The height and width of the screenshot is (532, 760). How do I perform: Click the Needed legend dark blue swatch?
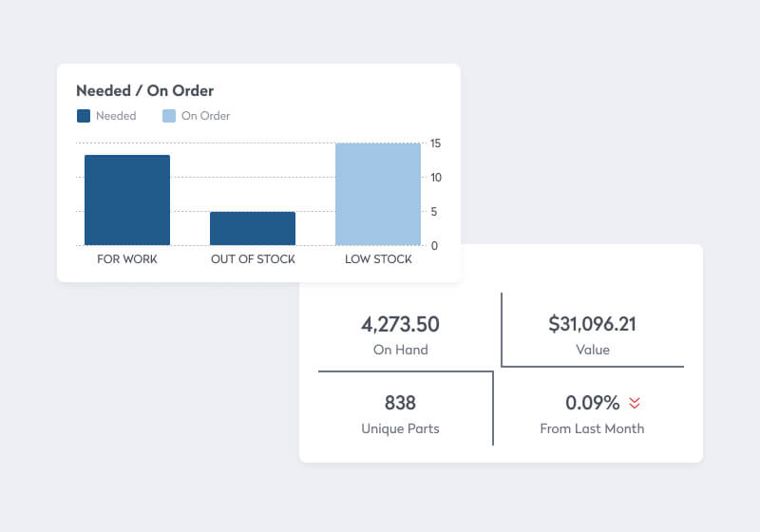coord(84,116)
